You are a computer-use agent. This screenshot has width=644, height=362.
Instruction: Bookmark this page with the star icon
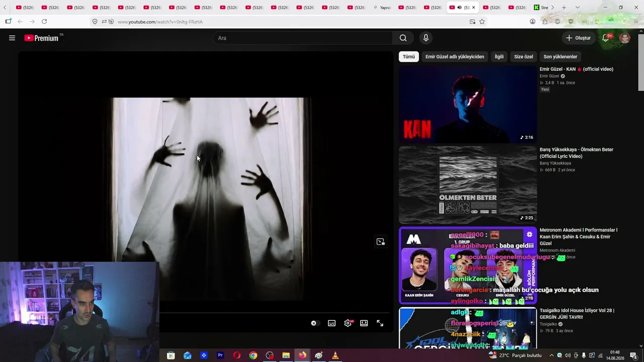(482, 22)
